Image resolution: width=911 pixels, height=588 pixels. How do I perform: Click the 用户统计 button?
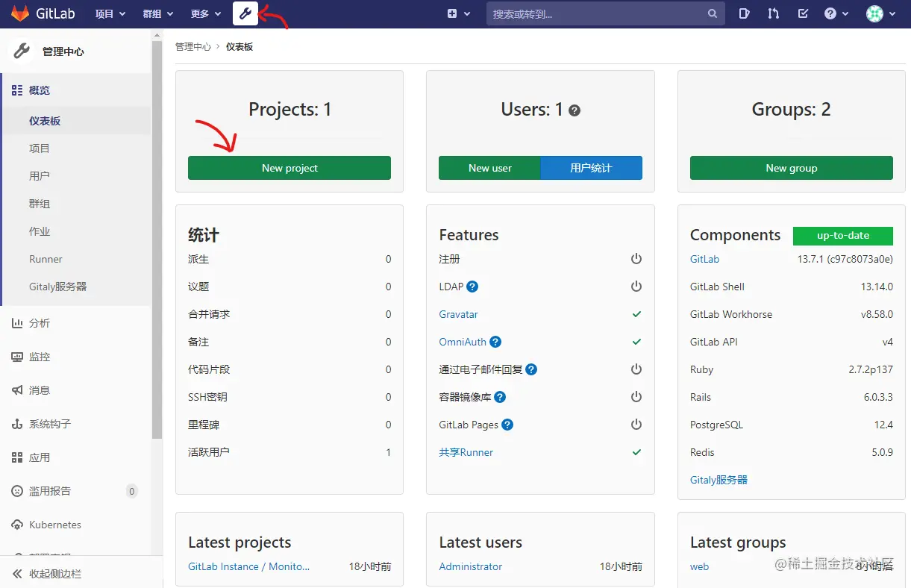click(591, 168)
